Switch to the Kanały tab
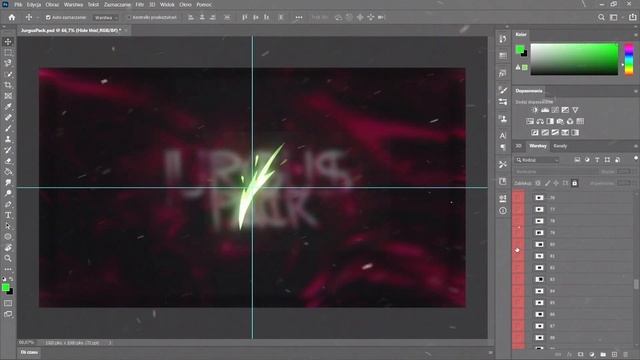Screen dimensions: 640x360 click(x=560, y=146)
